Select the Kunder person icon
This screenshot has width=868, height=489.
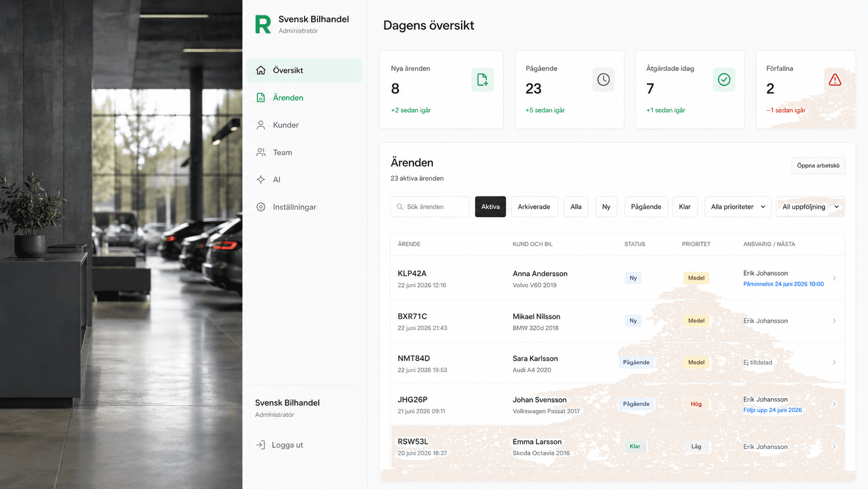(261, 125)
